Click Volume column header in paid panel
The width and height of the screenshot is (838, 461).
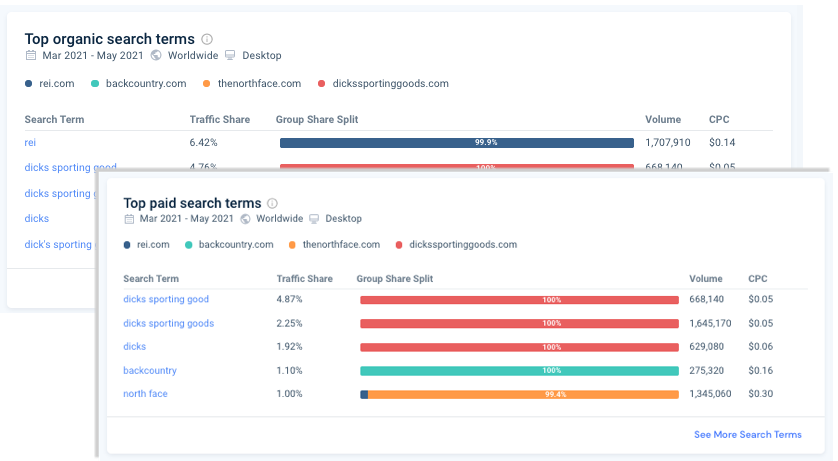pyautogui.click(x=705, y=278)
